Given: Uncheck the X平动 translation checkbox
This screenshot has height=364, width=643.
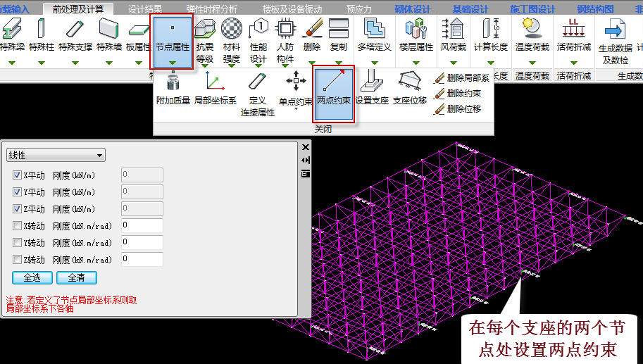Looking at the screenshot, I should [17, 175].
